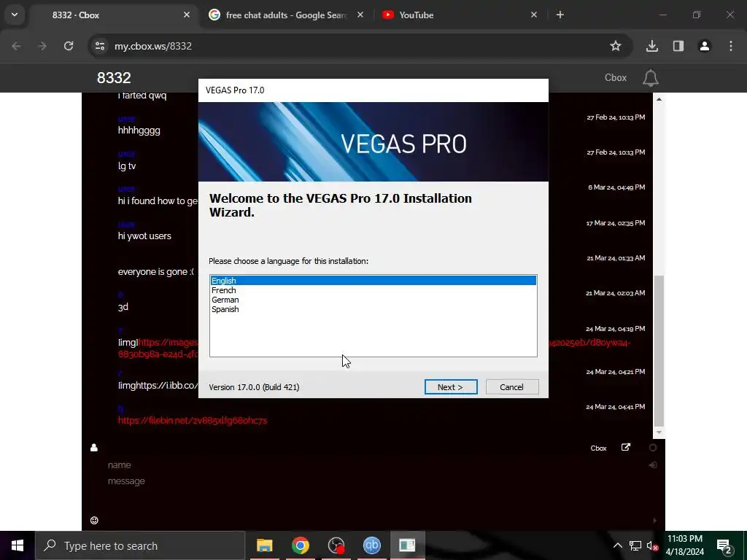747x560 pixels.
Task: Open qBittorrent from the taskbar
Action: (x=371, y=545)
